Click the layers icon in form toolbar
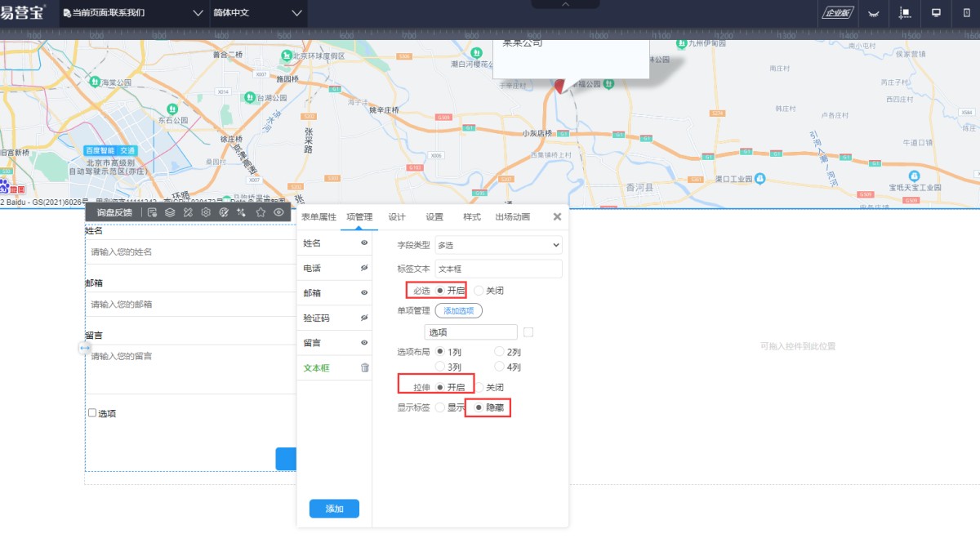 click(170, 212)
